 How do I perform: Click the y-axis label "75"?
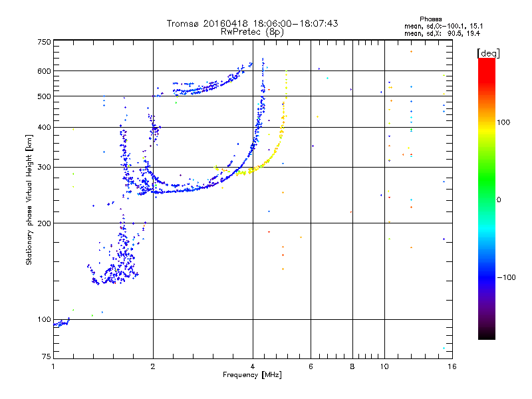[x=46, y=356]
